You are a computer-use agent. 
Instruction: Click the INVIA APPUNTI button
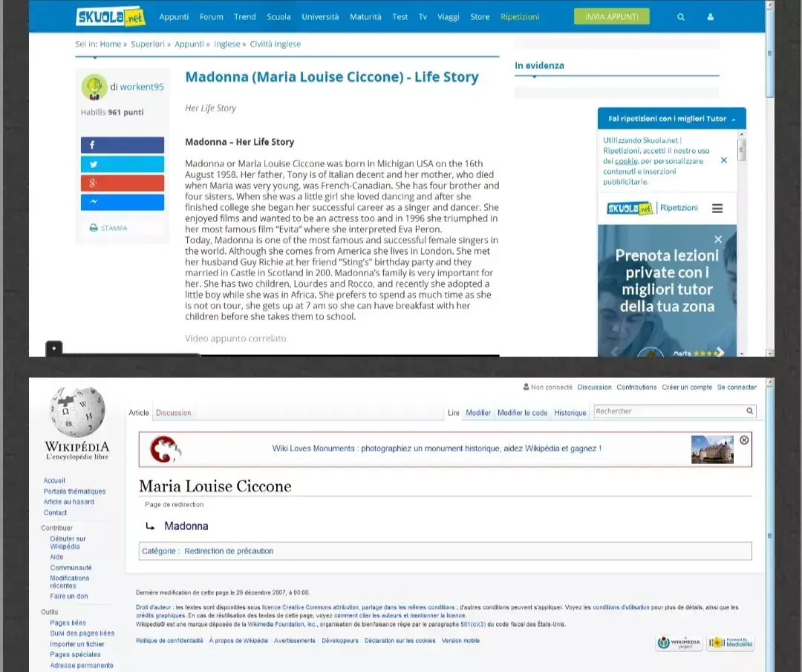[612, 16]
